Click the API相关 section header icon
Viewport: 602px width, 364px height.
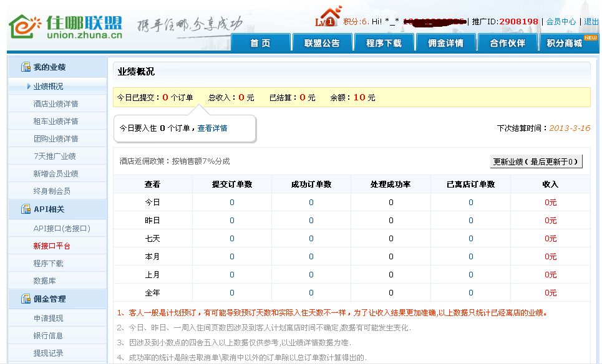(x=26, y=209)
